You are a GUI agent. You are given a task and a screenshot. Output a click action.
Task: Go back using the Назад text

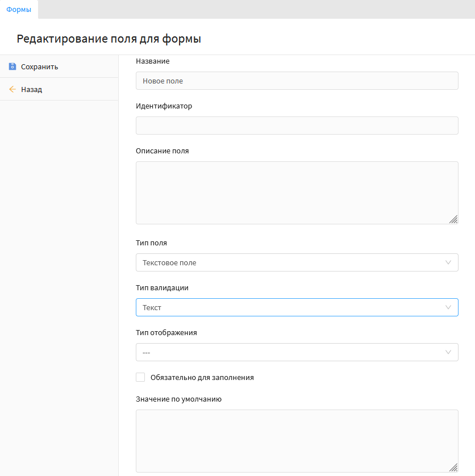31,89
